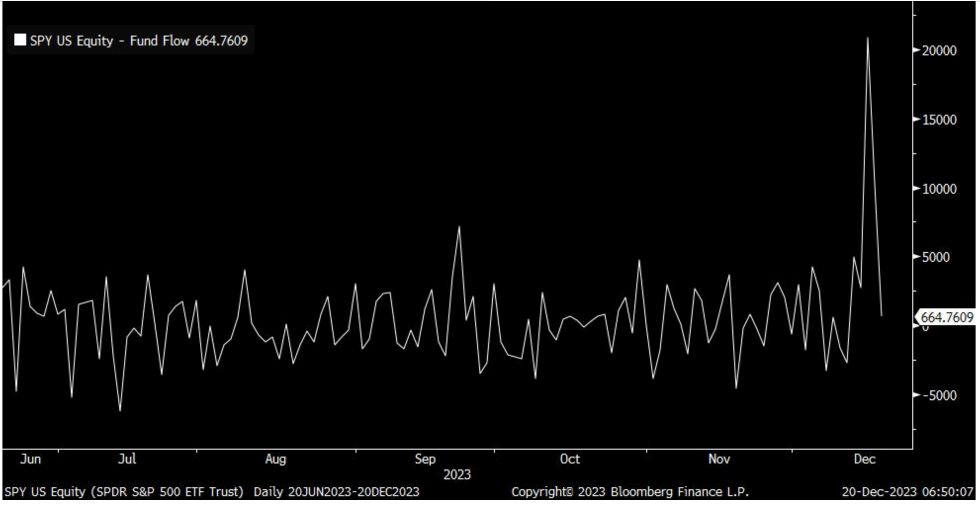This screenshot has height=506, width=980.
Task: Select the Sep month label on x-axis
Action: [425, 459]
